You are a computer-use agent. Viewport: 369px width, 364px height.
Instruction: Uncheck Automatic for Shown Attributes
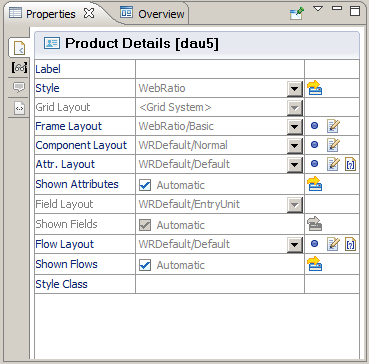[145, 185]
